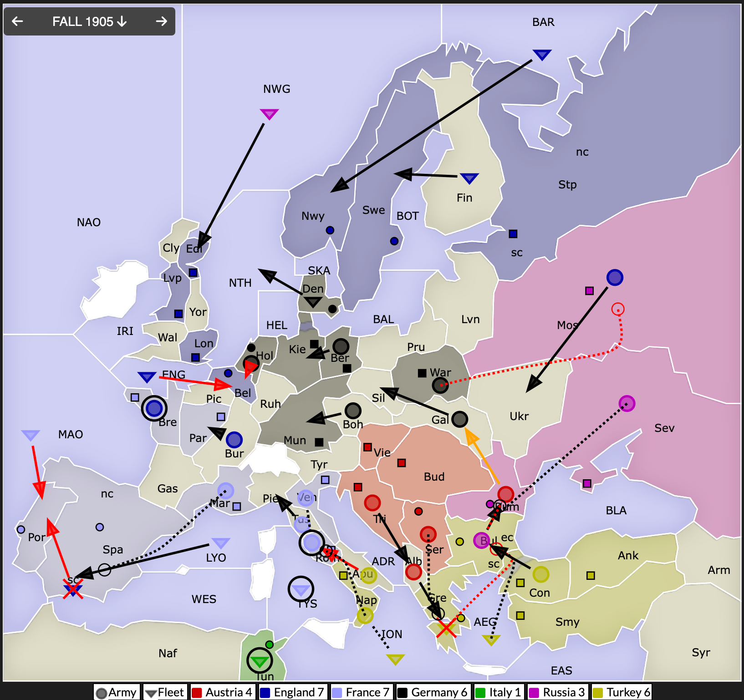The height and width of the screenshot is (700, 744).
Task: Click the Fleet legend item
Action: [164, 692]
